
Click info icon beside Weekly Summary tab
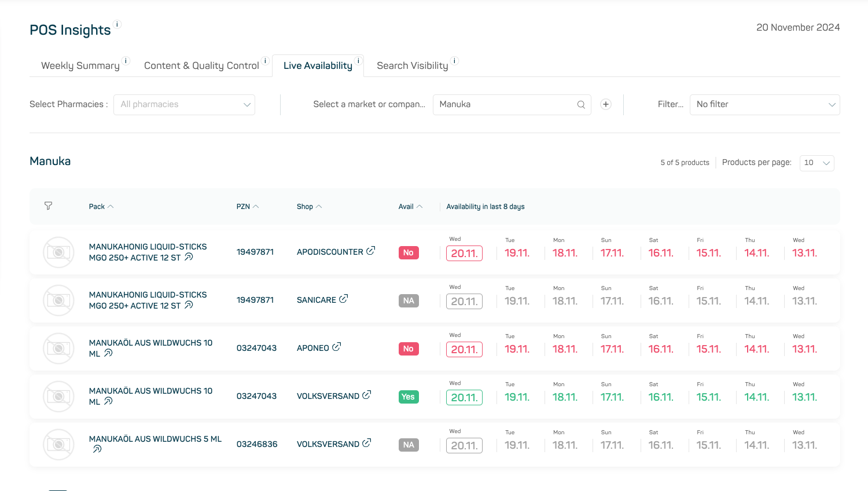126,61
